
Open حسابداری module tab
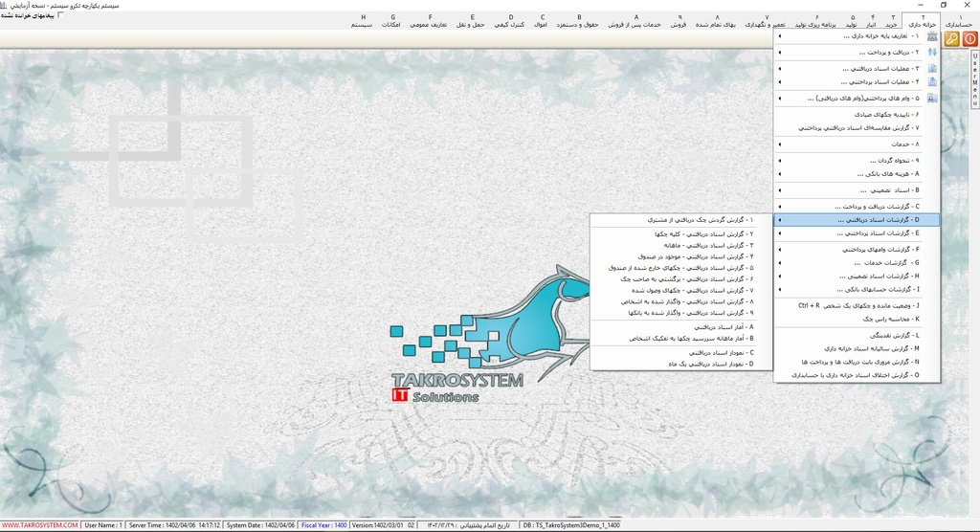coord(959,21)
